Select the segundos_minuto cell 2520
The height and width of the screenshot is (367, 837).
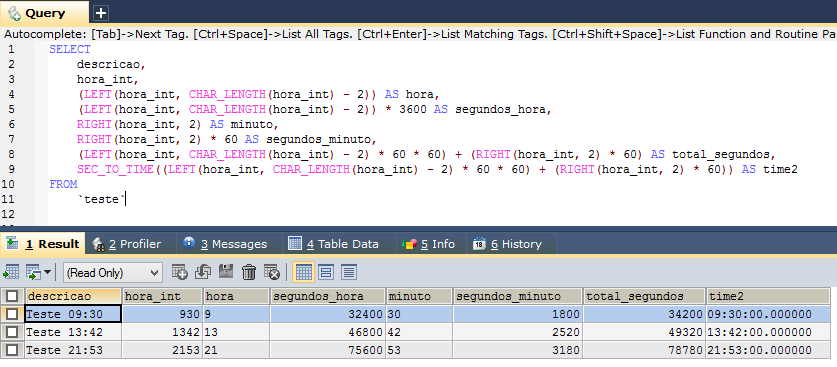pyautogui.click(x=518, y=332)
